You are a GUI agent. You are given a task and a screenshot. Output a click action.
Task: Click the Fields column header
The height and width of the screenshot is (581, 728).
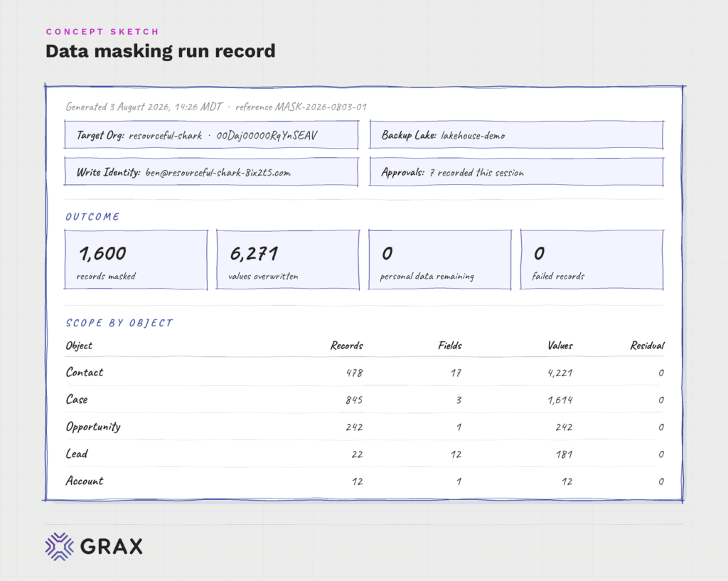click(x=450, y=346)
